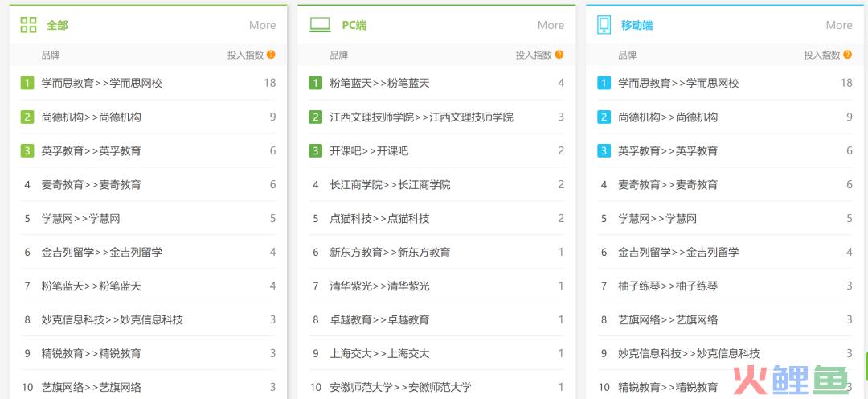
Task: Click 投入指数 header text in PC端 panel
Action: click(534, 55)
